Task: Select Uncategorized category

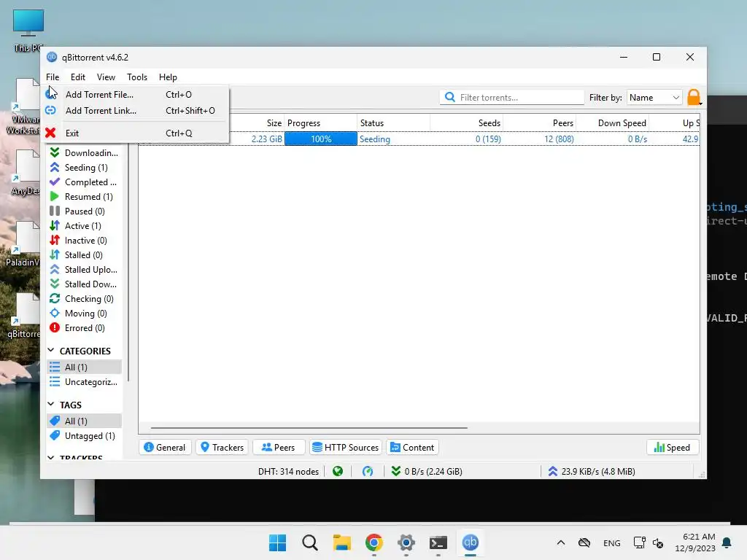Action: click(85, 382)
